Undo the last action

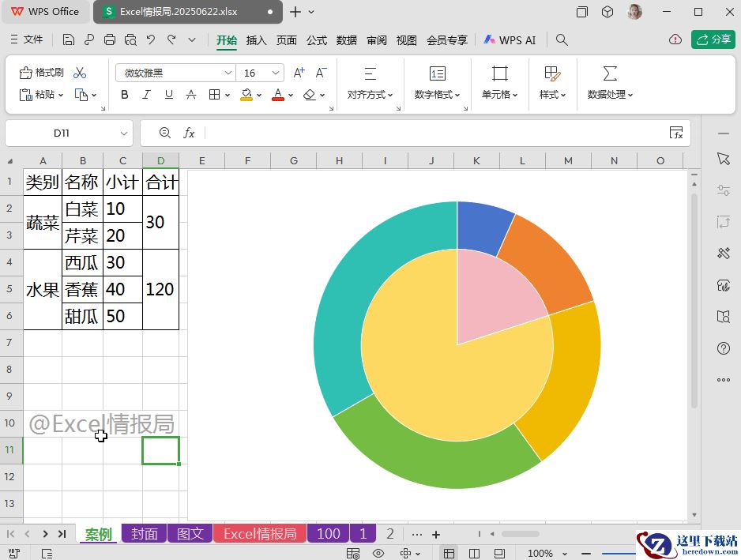click(151, 39)
